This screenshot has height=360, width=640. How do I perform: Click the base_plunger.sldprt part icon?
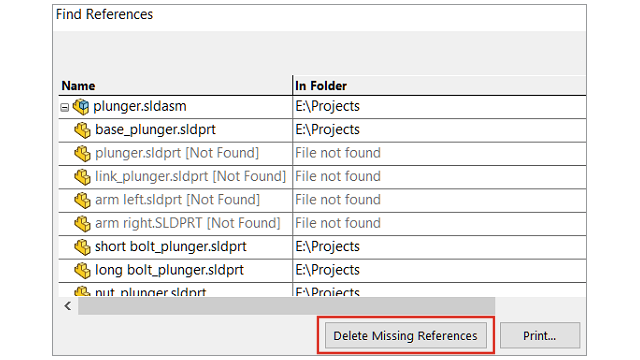pos(82,130)
